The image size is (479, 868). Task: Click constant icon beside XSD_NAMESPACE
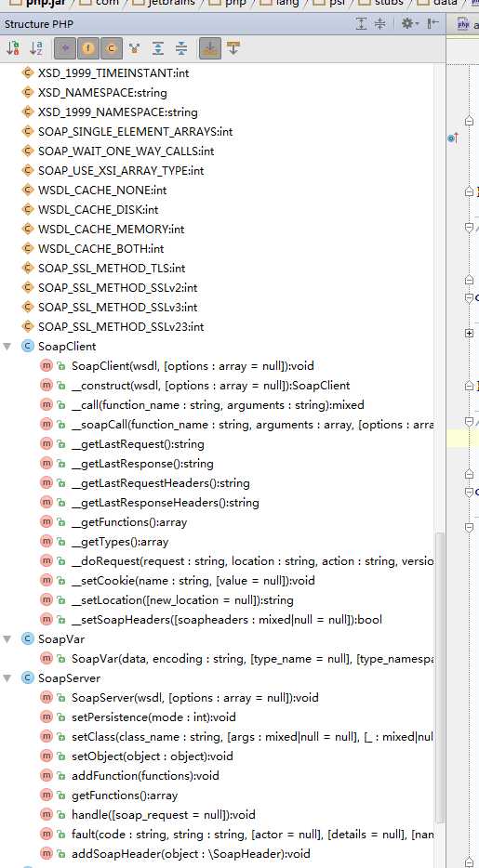[27, 92]
